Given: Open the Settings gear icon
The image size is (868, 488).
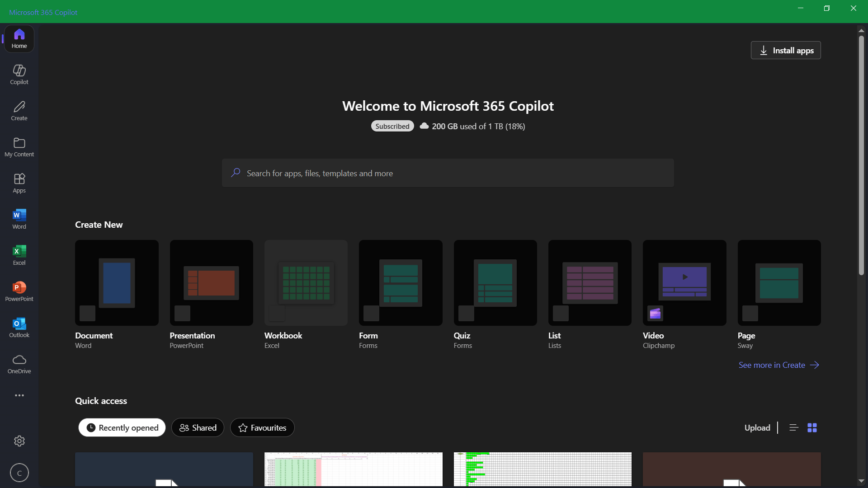Looking at the screenshot, I should (x=19, y=441).
